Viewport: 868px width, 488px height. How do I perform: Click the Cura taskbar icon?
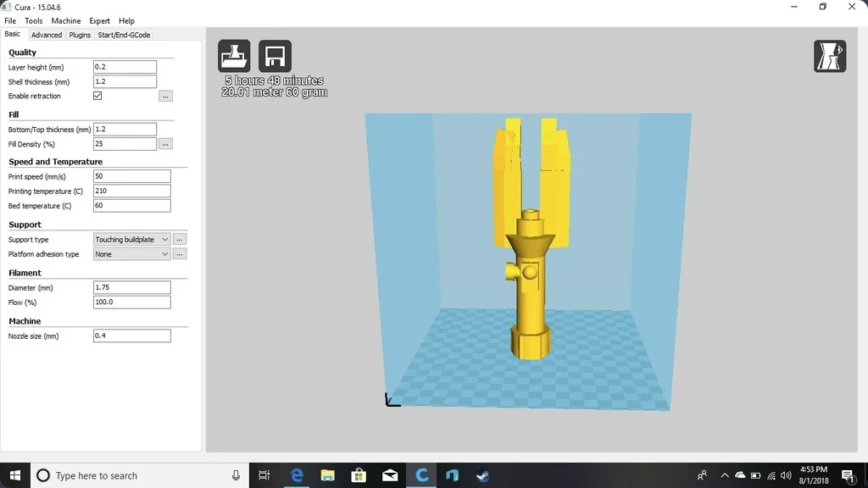422,475
